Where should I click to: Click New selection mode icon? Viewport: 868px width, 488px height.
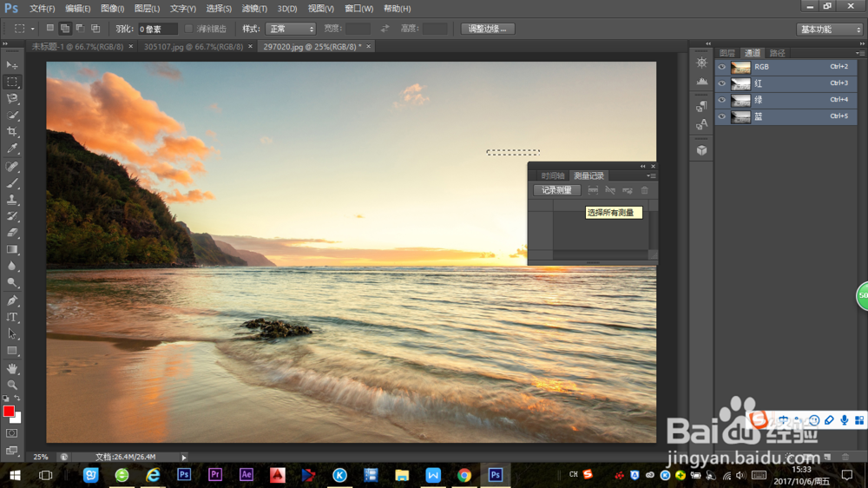coord(49,29)
